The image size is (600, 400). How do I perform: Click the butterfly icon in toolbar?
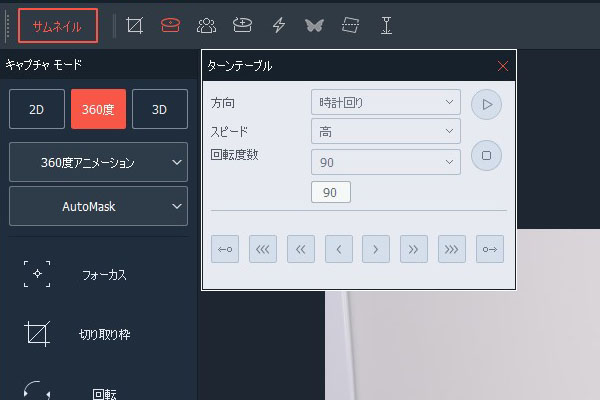[x=314, y=26]
